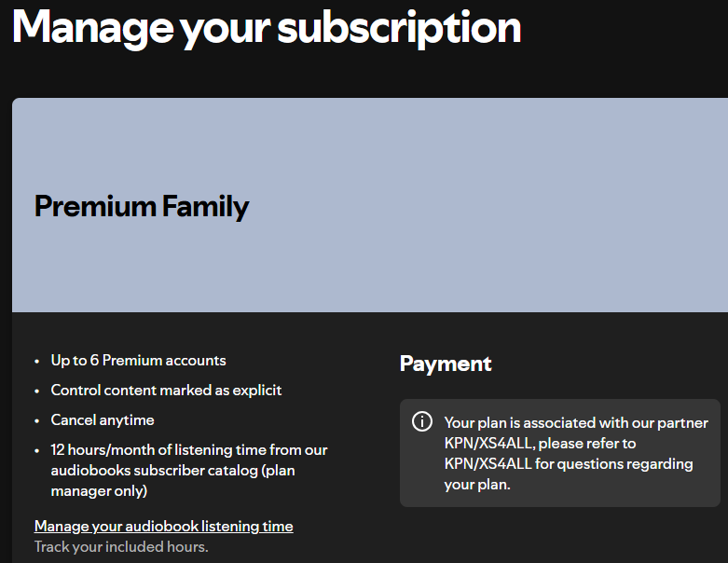728x563 pixels.
Task: Select the Premium Family plan title
Action: click(142, 206)
